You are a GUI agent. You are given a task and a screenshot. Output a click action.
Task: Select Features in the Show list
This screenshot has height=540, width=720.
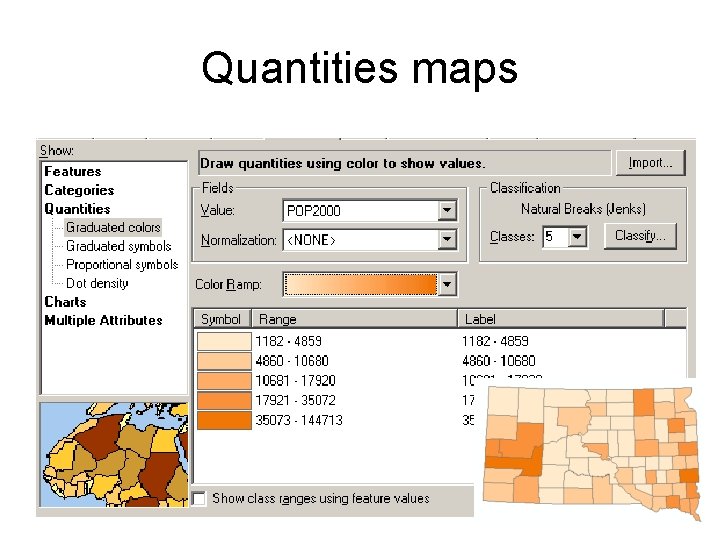[x=73, y=171]
